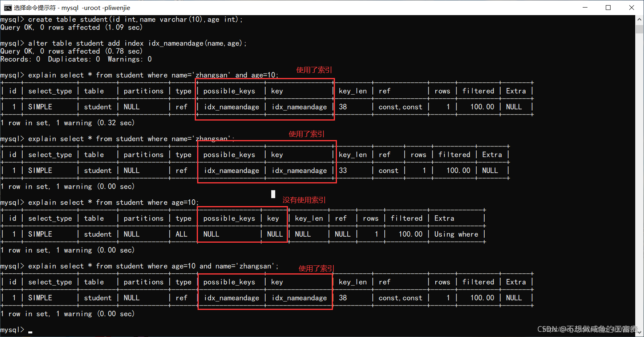Maximize the mysql command prompt window
This screenshot has height=337, width=644.
click(608, 8)
